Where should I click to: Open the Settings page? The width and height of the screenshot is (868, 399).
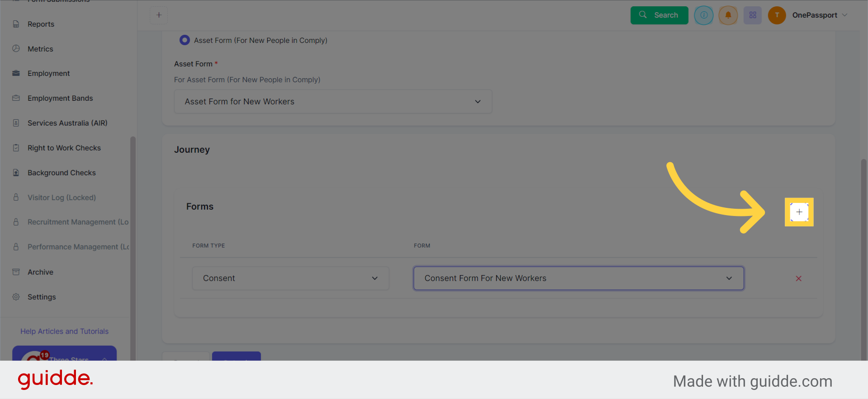click(42, 297)
